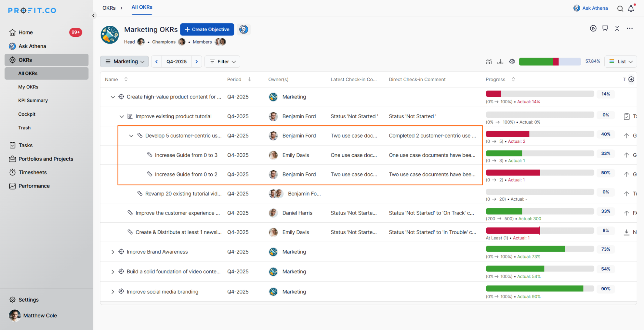This screenshot has height=330, width=644.
Task: Click the play presentation icon
Action: click(593, 28)
